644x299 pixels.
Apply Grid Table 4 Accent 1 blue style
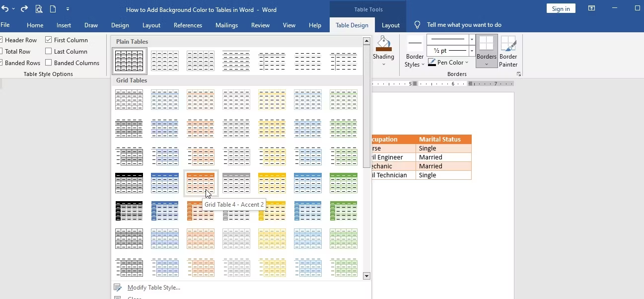coord(165,183)
